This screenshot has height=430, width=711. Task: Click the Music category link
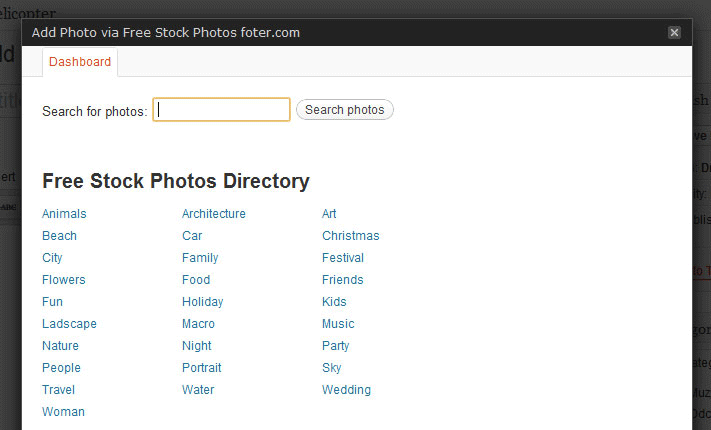pyautogui.click(x=338, y=324)
